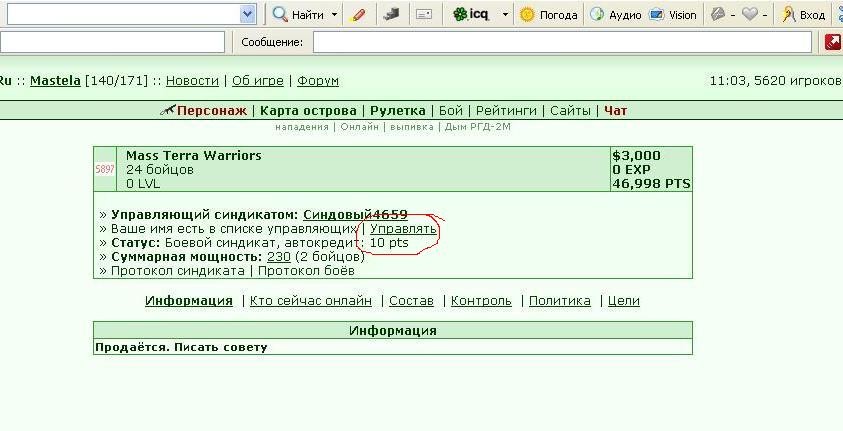Expand the toolbar search combo box arrow
This screenshot has width=843, height=431.
coord(247,15)
